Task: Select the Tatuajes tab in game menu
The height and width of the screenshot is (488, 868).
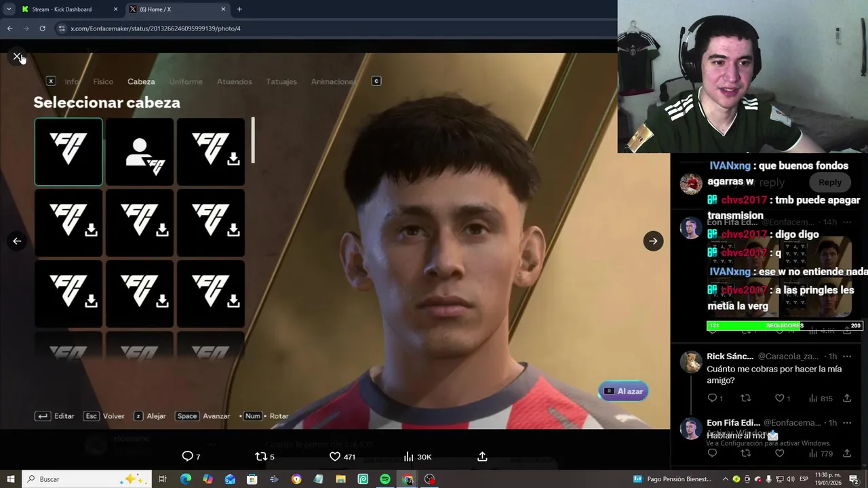Action: 281,81
